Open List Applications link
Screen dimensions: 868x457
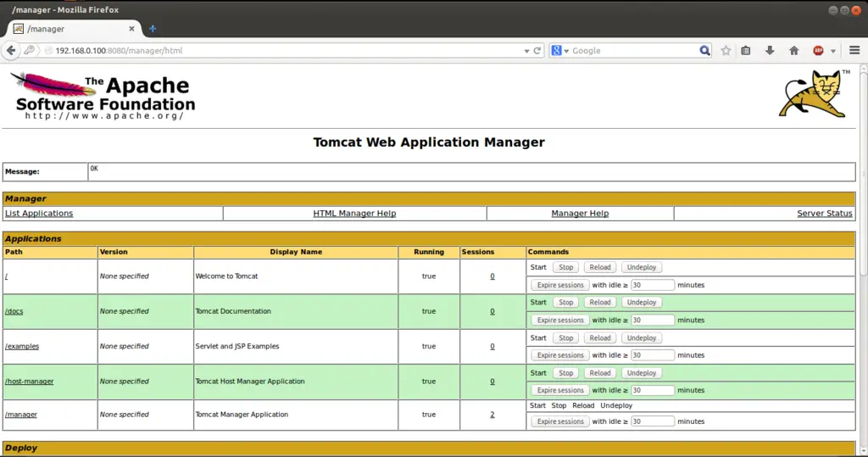coord(39,214)
